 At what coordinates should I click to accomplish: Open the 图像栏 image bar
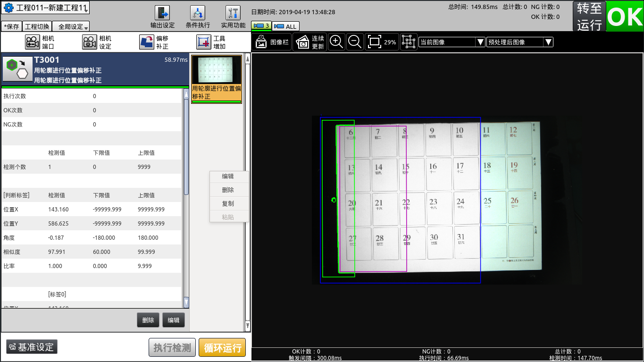(x=272, y=42)
